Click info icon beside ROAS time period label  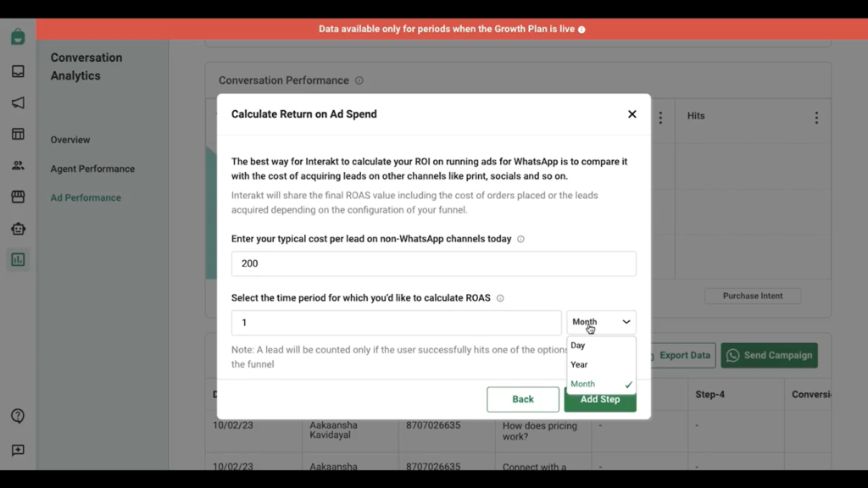500,298
